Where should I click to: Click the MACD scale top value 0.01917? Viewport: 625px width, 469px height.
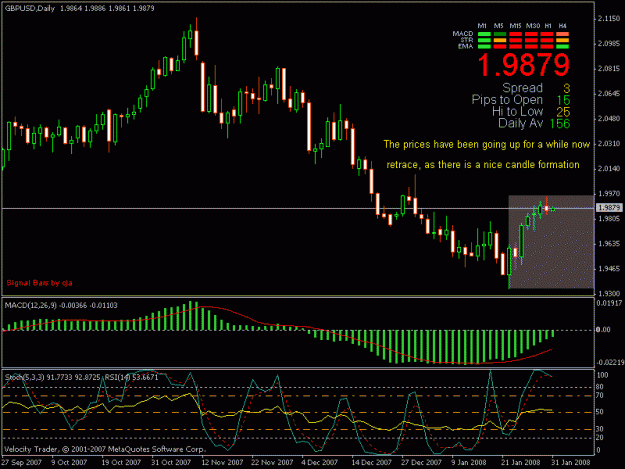pyautogui.click(x=609, y=303)
